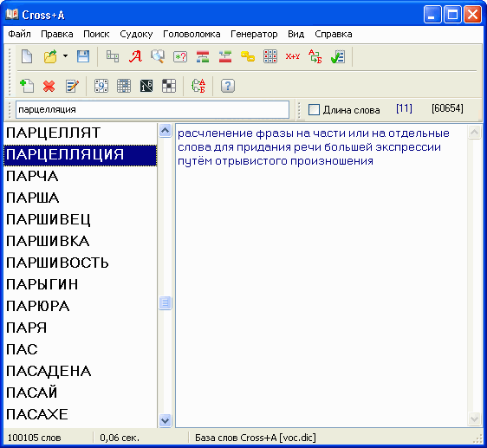Open the magnifier search icon

click(158, 56)
